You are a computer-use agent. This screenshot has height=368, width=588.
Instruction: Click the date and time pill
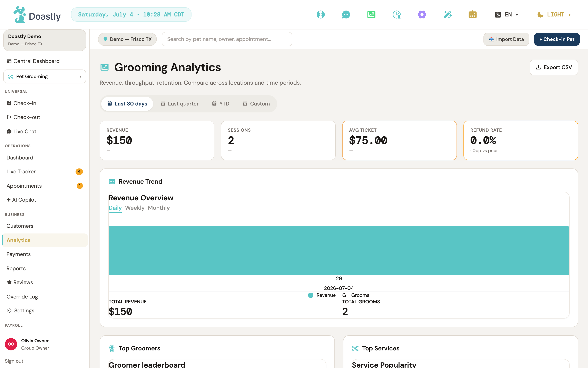(131, 15)
